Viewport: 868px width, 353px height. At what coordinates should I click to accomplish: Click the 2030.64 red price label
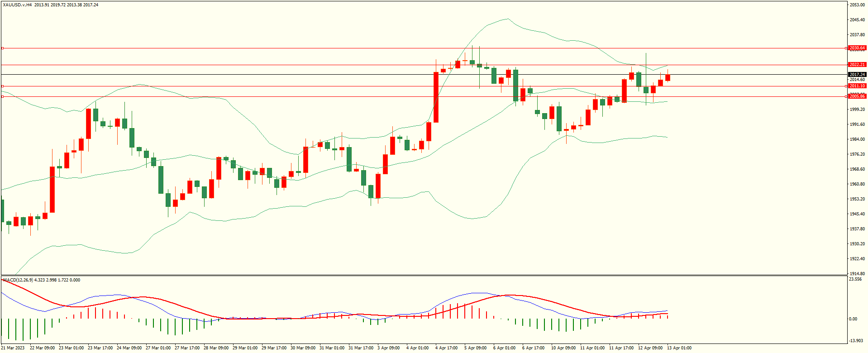tap(857, 48)
